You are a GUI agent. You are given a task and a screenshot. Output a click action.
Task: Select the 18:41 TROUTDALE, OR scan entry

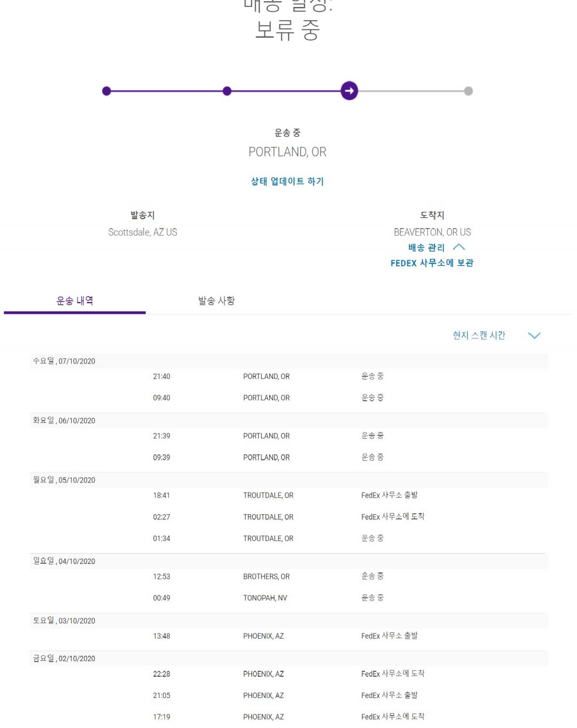(x=268, y=495)
